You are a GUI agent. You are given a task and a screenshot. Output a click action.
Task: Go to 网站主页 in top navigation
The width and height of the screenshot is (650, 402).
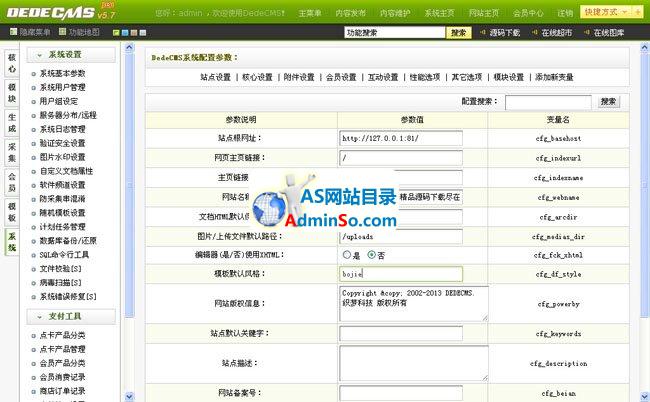click(x=484, y=13)
